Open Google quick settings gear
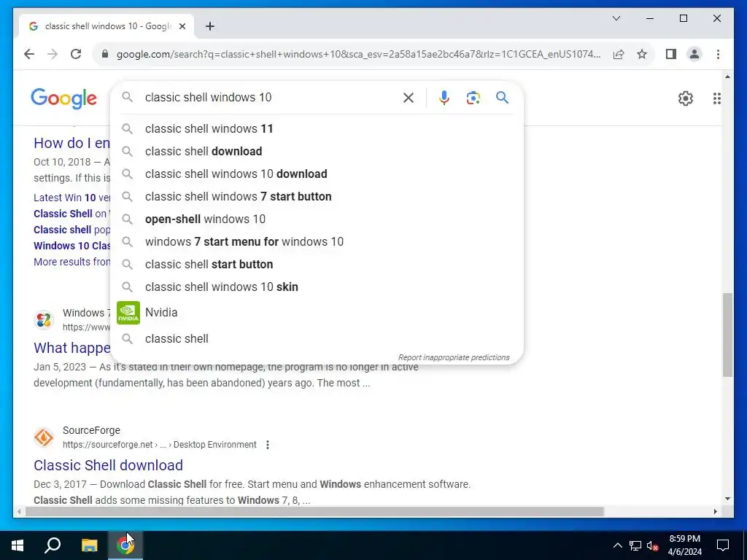The image size is (747, 560). (686, 98)
